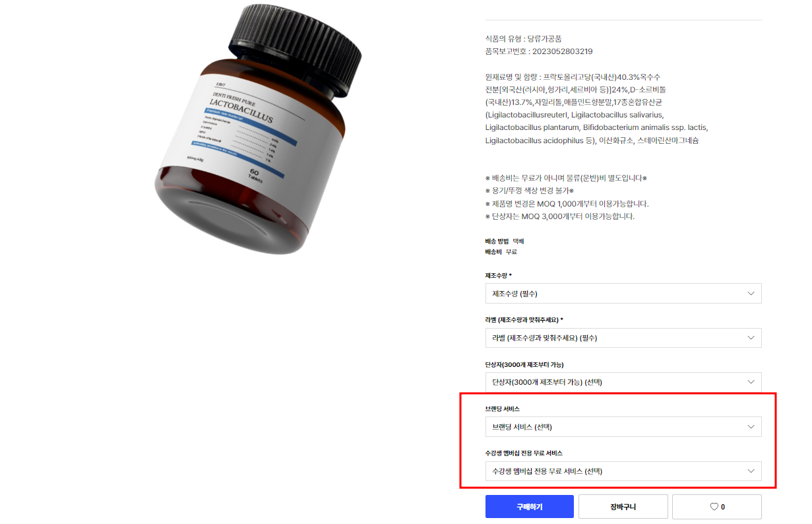Click the 품목보고번호 text line

[x=539, y=51]
